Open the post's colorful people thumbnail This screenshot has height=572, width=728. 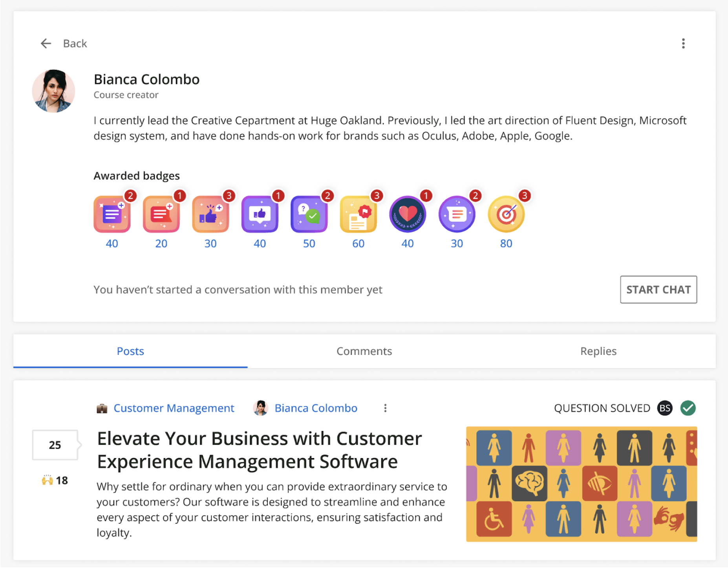[581, 484]
